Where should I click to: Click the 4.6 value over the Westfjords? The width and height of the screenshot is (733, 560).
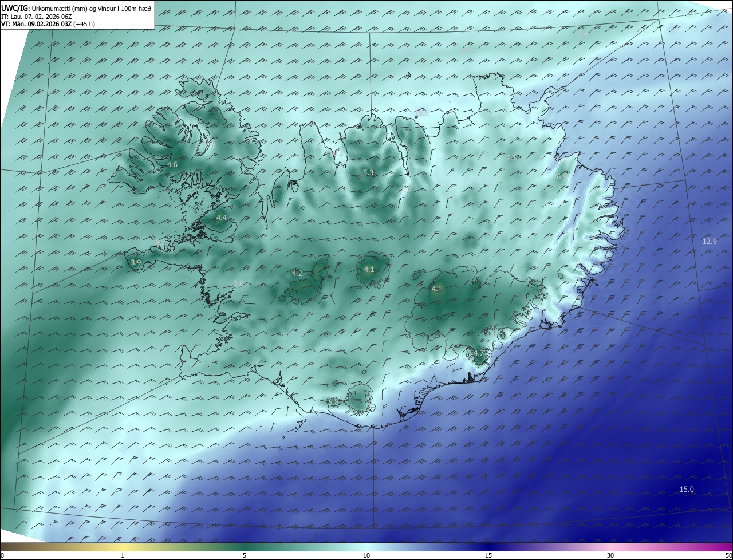(172, 165)
